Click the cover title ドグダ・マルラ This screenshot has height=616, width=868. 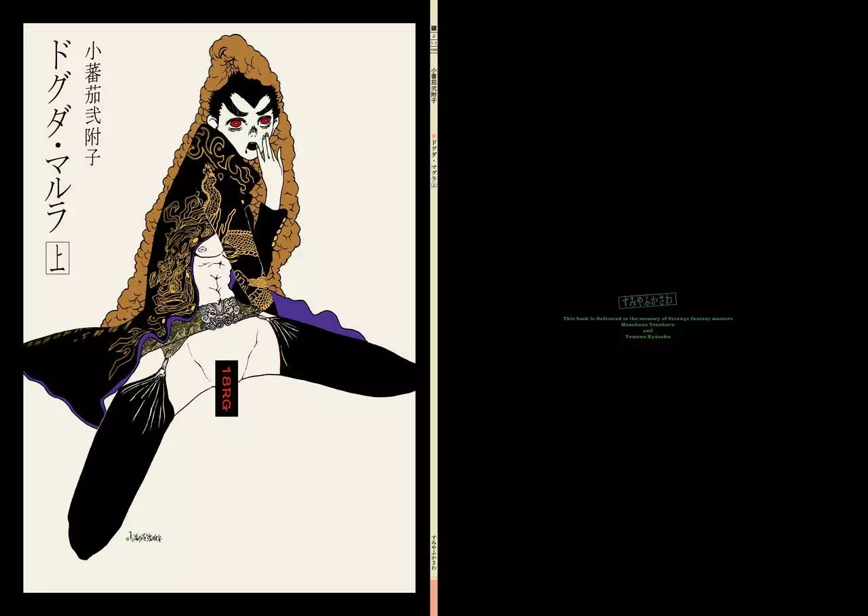coord(57,136)
